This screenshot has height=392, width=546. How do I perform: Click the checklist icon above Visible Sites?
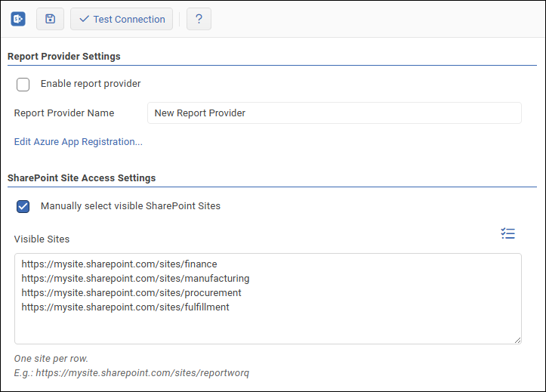[508, 234]
